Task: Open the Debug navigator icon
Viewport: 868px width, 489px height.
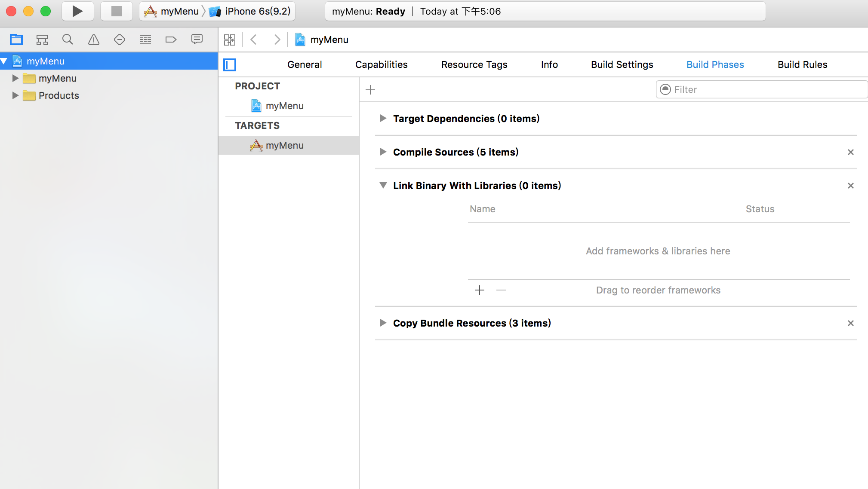Action: [x=145, y=40]
